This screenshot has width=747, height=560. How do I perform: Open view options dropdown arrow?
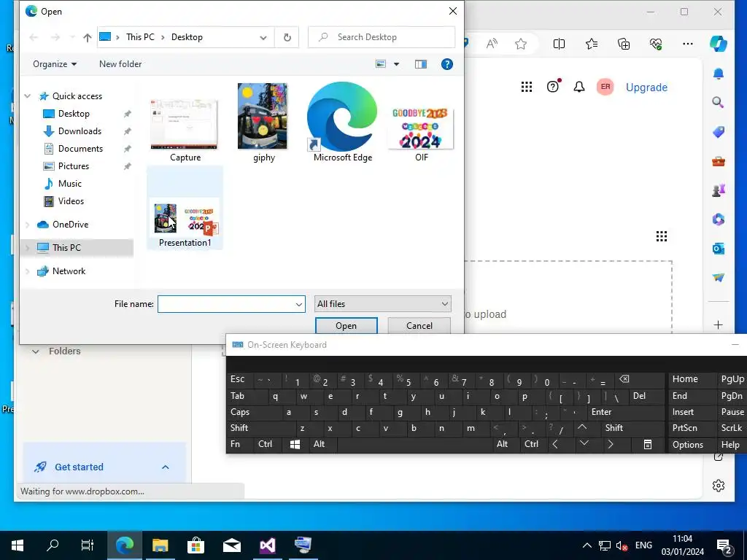pyautogui.click(x=396, y=64)
